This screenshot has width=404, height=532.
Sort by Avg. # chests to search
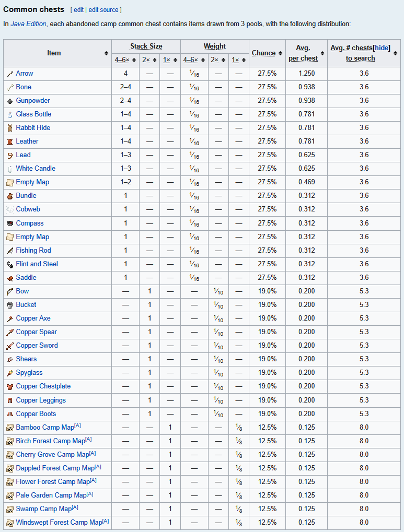396,53
